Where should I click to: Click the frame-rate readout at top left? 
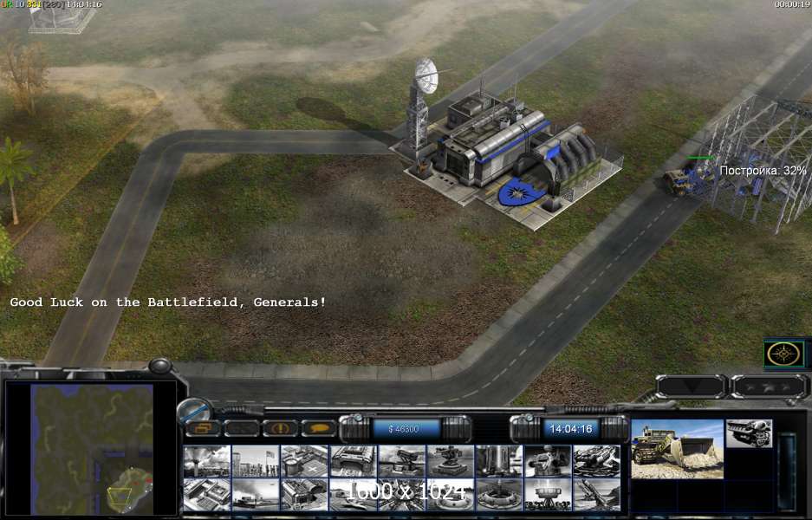click(x=52, y=4)
